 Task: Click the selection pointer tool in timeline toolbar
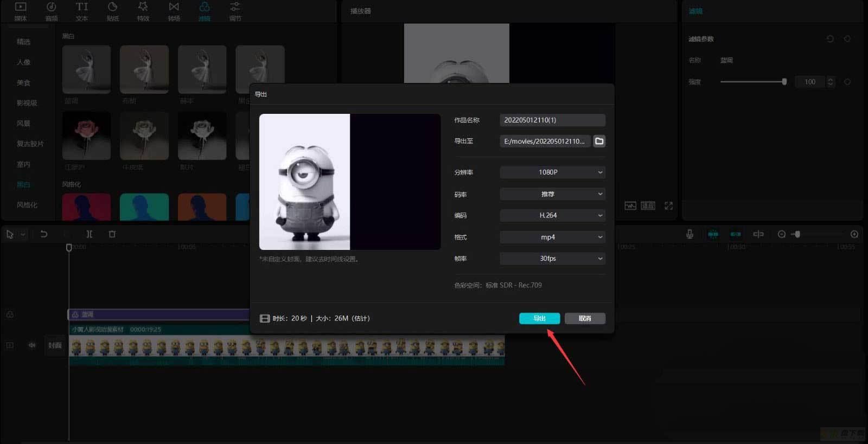10,234
